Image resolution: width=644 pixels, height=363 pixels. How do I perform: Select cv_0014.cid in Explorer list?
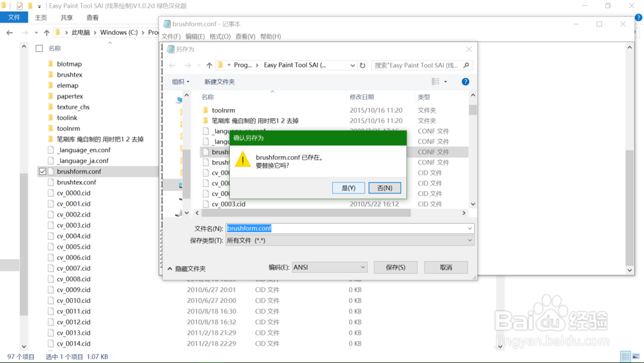coord(73,344)
